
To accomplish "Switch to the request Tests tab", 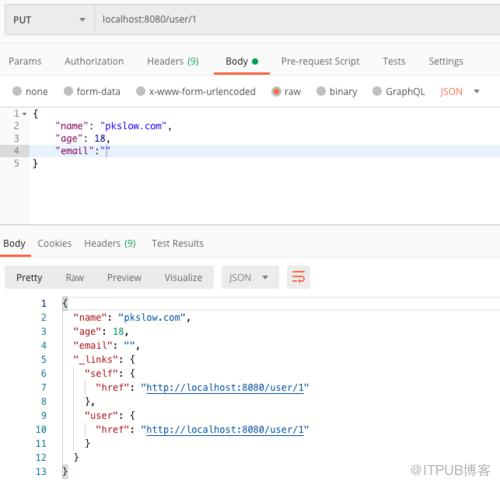I will click(394, 61).
